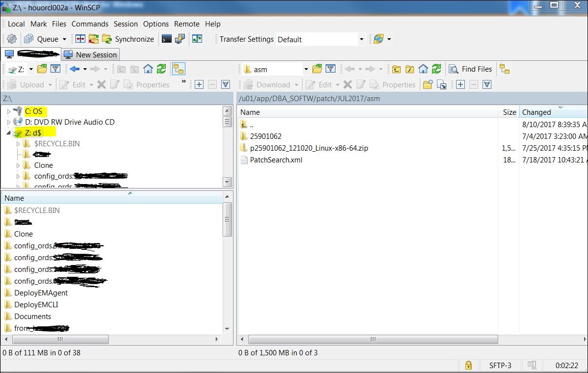588x373 pixels.
Task: Click the local panel back arrow
Action: click(75, 69)
